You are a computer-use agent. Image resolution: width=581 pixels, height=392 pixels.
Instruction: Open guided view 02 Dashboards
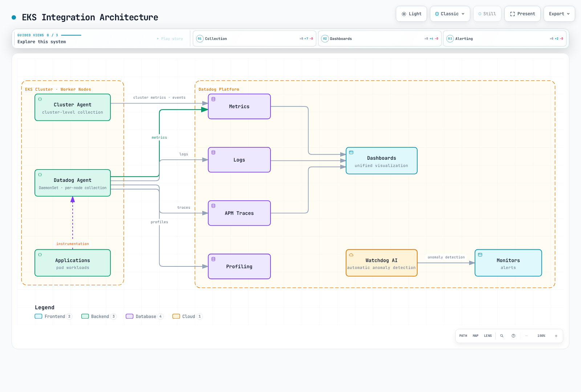pyautogui.click(x=380, y=38)
